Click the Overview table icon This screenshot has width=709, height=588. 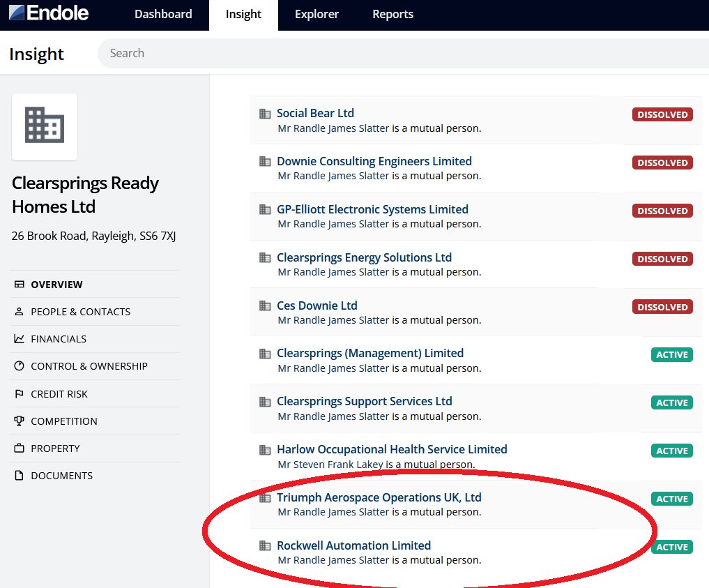(19, 285)
